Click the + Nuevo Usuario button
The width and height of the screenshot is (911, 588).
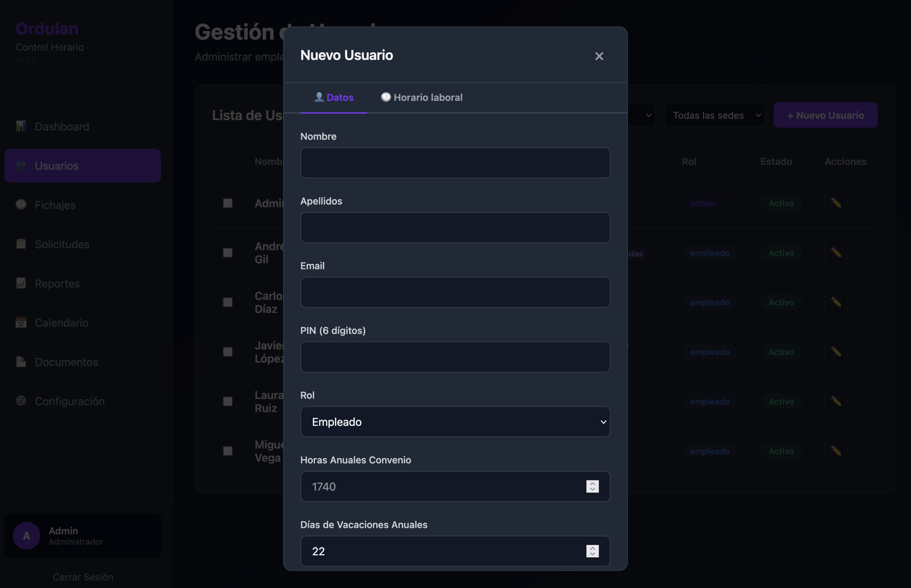(825, 115)
